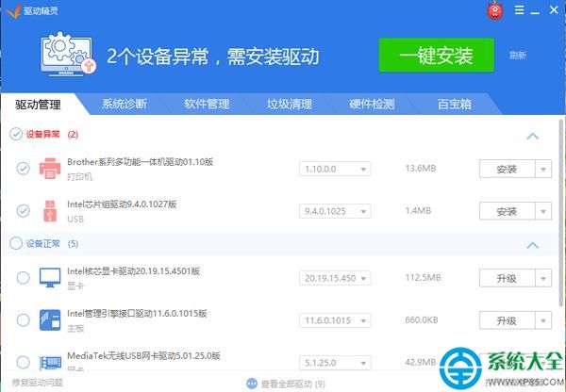Close the 驱动精灵 window
Image resolution: width=566 pixels, height=392 pixels.
(x=554, y=9)
